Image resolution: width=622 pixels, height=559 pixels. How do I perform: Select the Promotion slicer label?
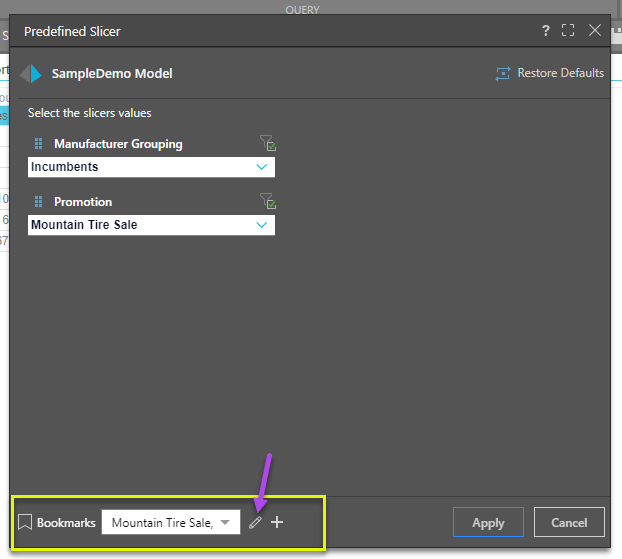(x=83, y=202)
